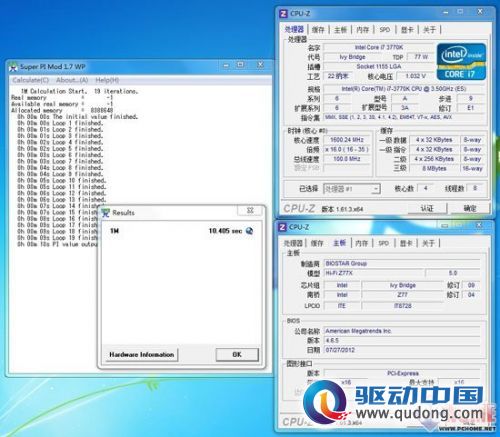This screenshot has height=437, width=500.
Task: Click the BIOSTAR Group manufacturer field
Action: pyautogui.click(x=402, y=264)
